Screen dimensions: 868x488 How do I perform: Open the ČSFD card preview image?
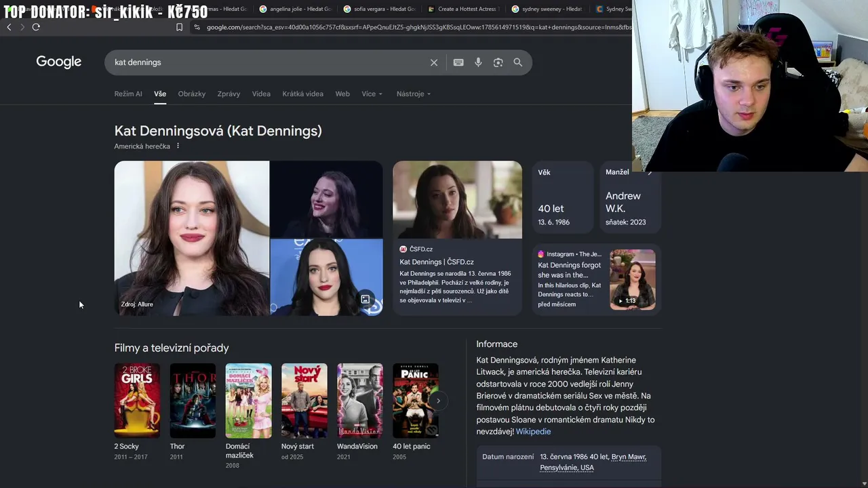[458, 199]
